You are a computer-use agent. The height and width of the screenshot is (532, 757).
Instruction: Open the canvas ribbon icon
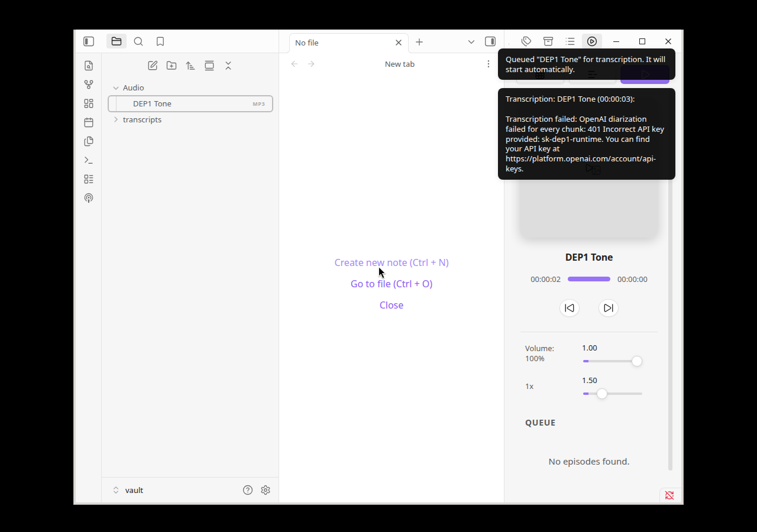tap(89, 103)
